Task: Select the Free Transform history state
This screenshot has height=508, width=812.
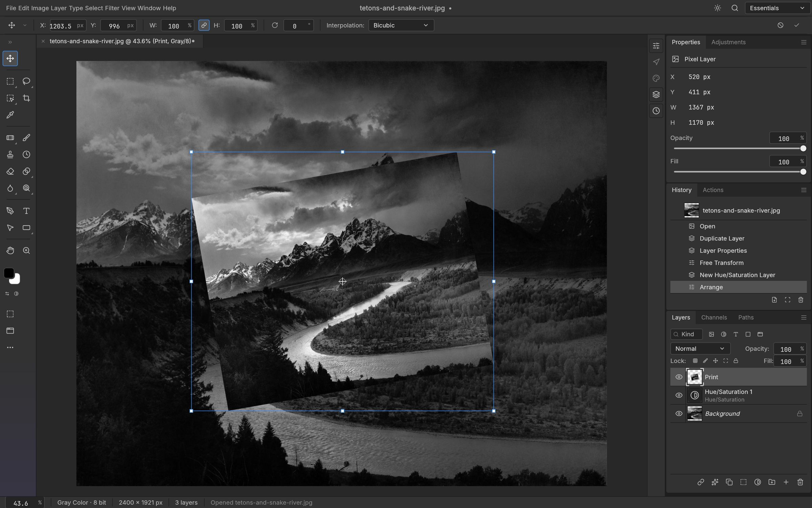Action: pyautogui.click(x=738, y=263)
